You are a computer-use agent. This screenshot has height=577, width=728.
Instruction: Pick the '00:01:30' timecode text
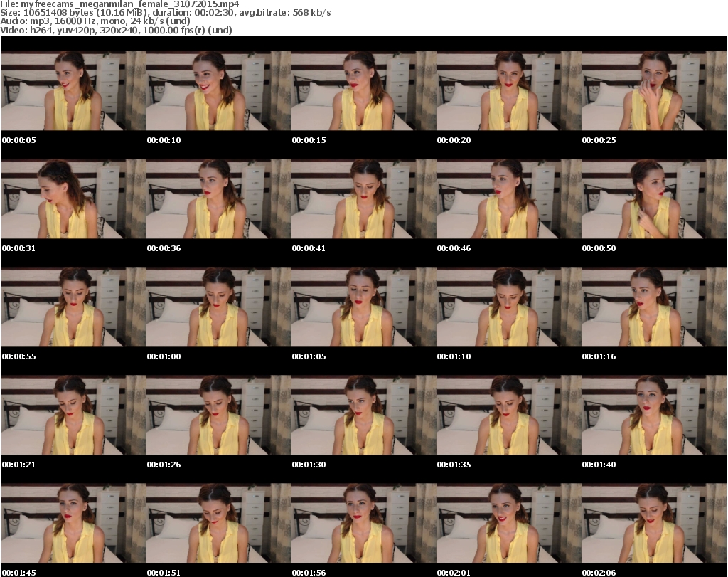click(x=309, y=465)
